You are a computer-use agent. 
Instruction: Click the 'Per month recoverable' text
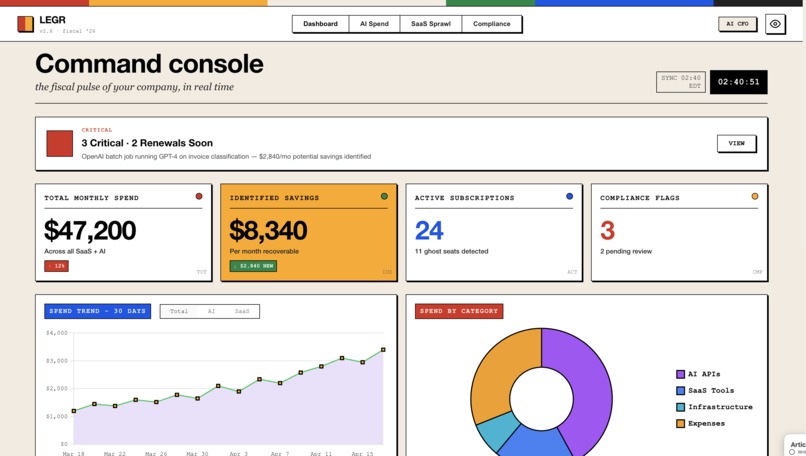click(x=264, y=251)
